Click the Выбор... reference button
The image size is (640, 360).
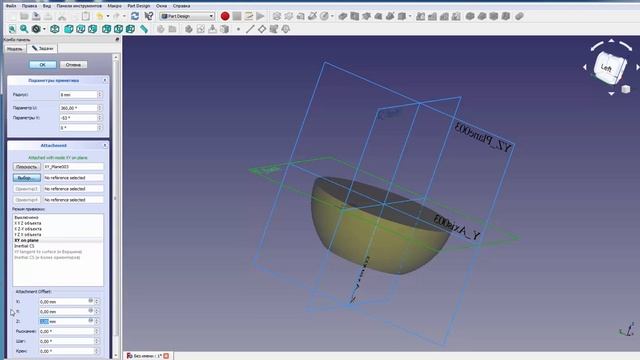(27, 178)
